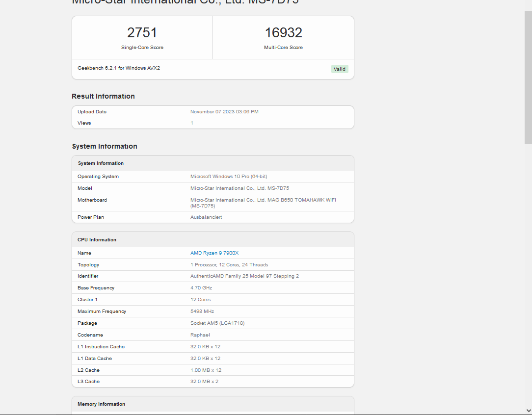Screen dimensions: 532x415
Task: Click the Operating System label
Action: point(98,176)
